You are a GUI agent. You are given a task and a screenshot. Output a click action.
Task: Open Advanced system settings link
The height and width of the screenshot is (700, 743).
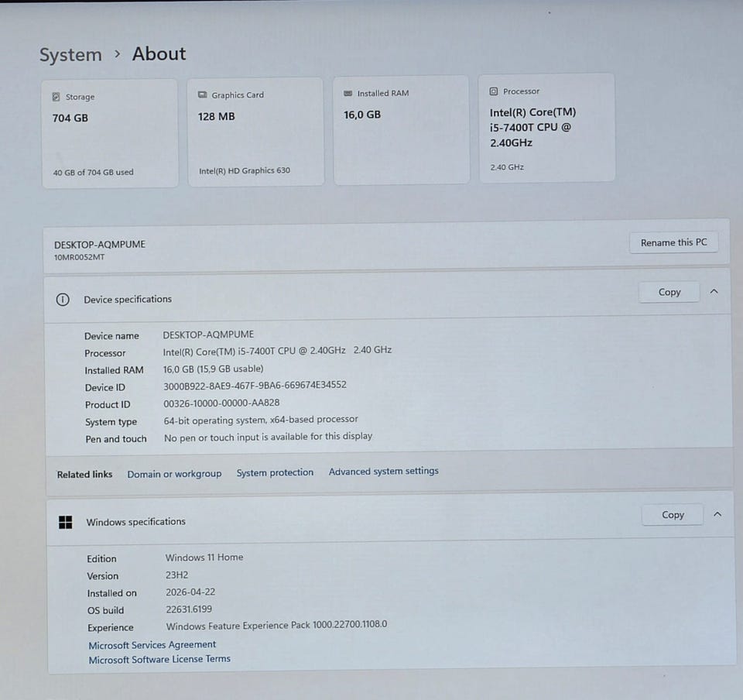[x=383, y=471]
